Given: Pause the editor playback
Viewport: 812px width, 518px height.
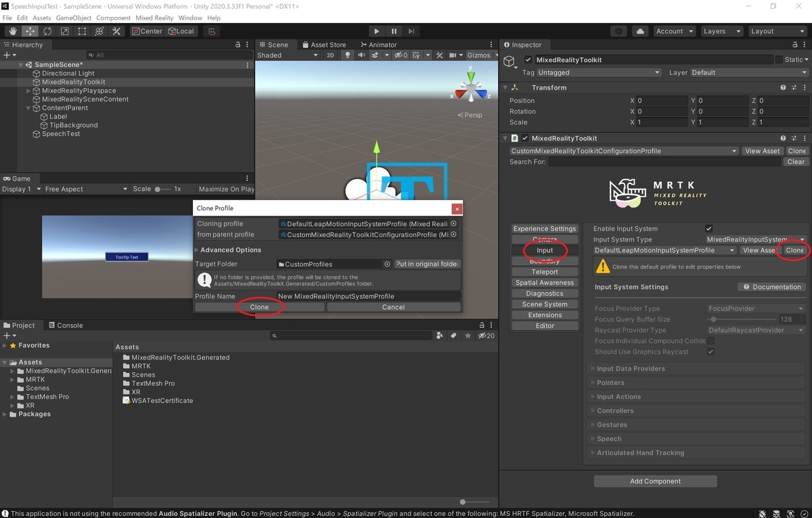Looking at the screenshot, I should coord(394,31).
